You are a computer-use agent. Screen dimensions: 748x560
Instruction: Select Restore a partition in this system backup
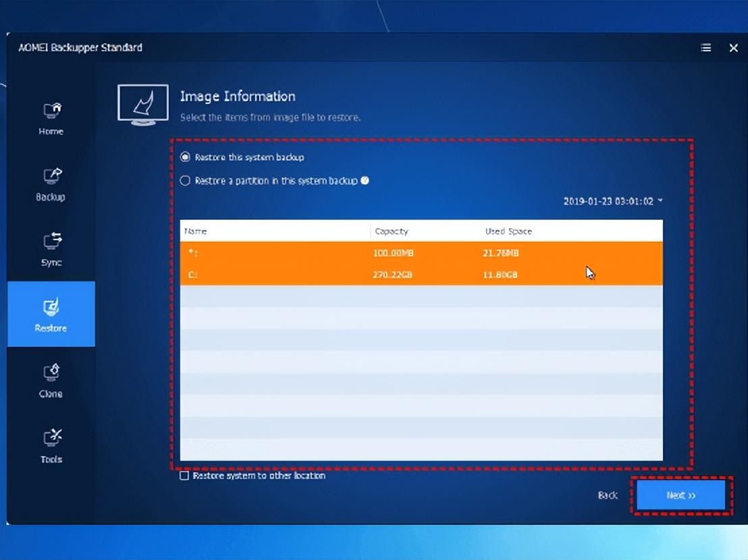tap(185, 181)
